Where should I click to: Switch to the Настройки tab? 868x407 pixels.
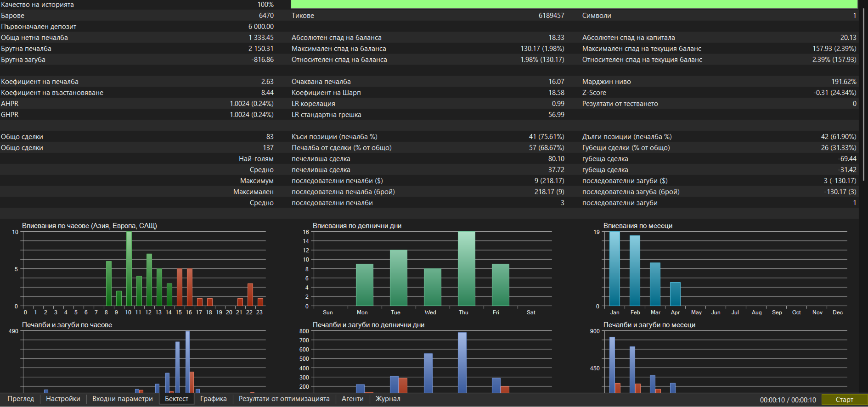pos(63,399)
